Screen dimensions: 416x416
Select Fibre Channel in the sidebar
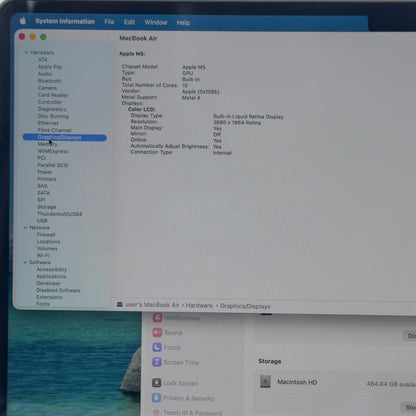point(54,130)
